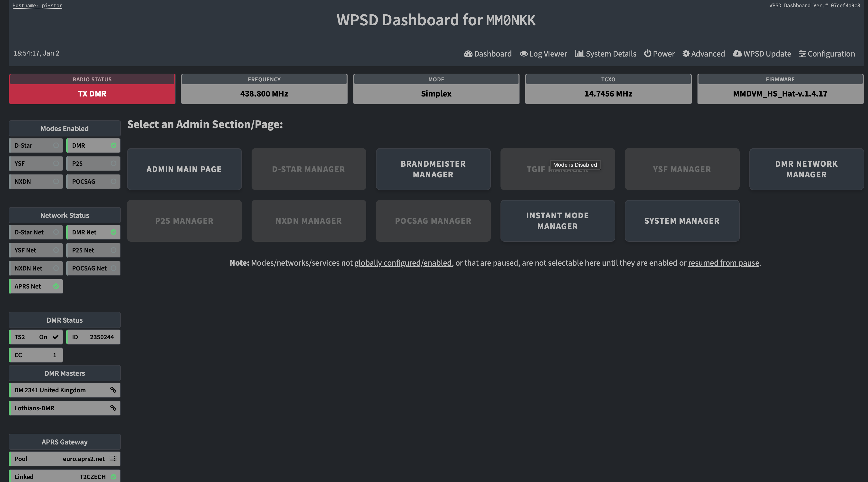Click the 438.800 MHz frequency value
Image resolution: width=868 pixels, height=482 pixels.
tap(264, 94)
